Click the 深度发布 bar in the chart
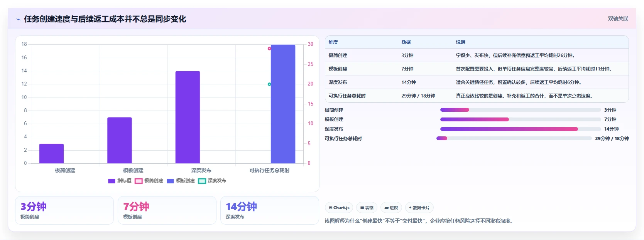644x240 pixels. coord(188,117)
